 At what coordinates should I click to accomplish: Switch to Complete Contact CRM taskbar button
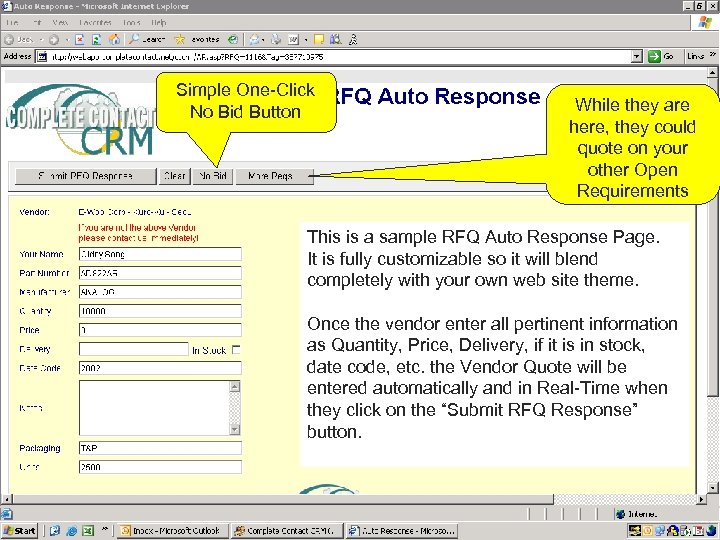(x=286, y=531)
